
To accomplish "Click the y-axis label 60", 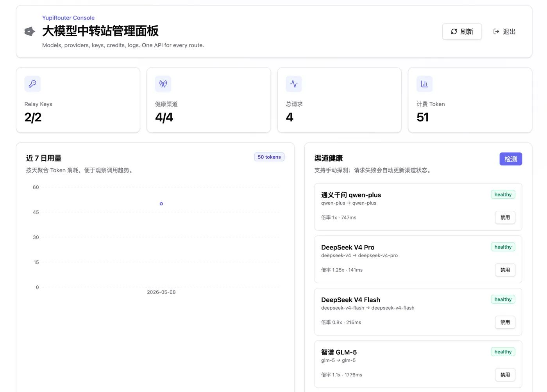I will coord(36,187).
